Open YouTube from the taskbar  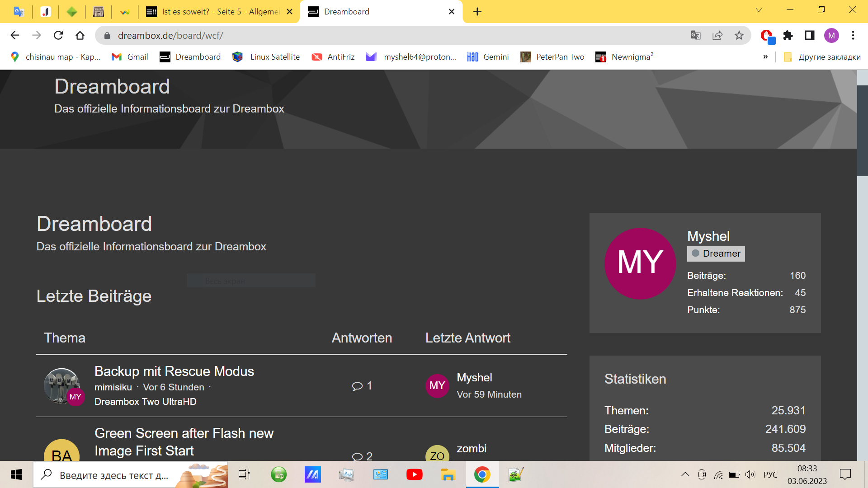[414, 474]
